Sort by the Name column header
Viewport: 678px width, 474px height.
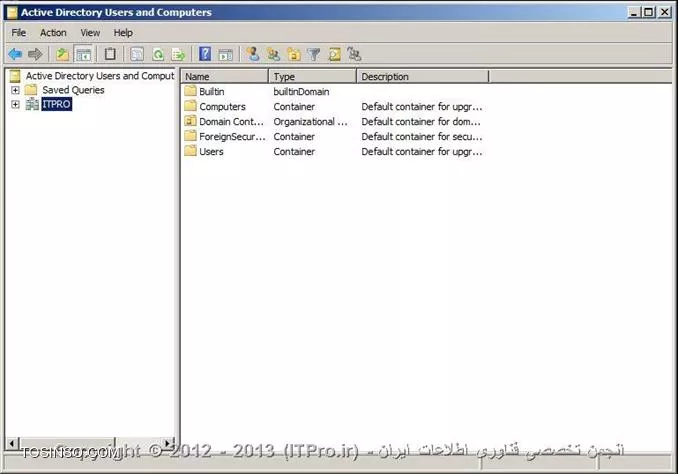point(224,77)
